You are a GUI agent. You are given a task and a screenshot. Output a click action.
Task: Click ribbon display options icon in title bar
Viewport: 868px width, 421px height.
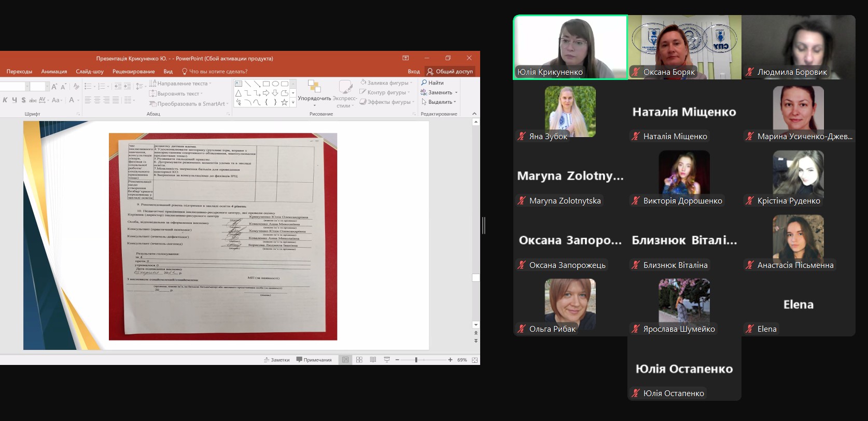(405, 58)
